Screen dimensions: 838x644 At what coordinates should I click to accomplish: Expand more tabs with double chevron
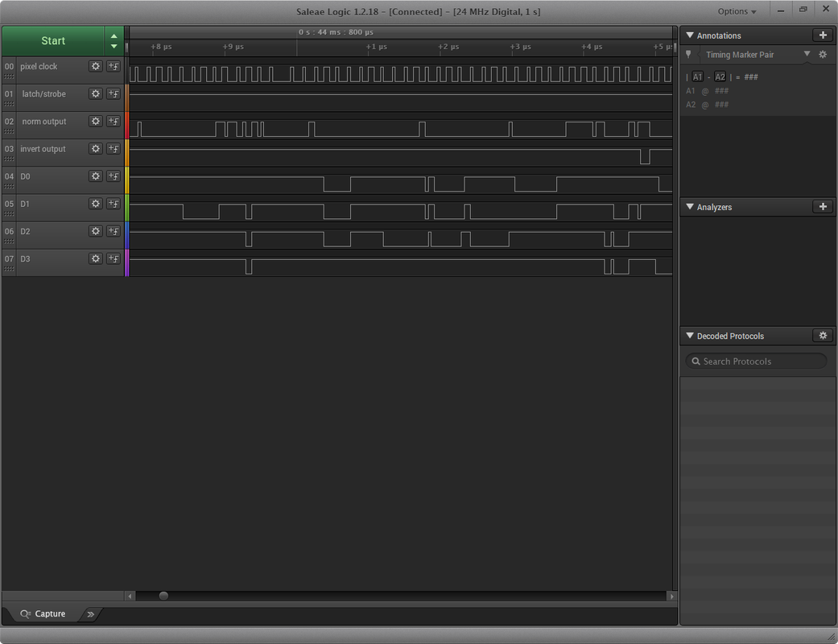(91, 614)
